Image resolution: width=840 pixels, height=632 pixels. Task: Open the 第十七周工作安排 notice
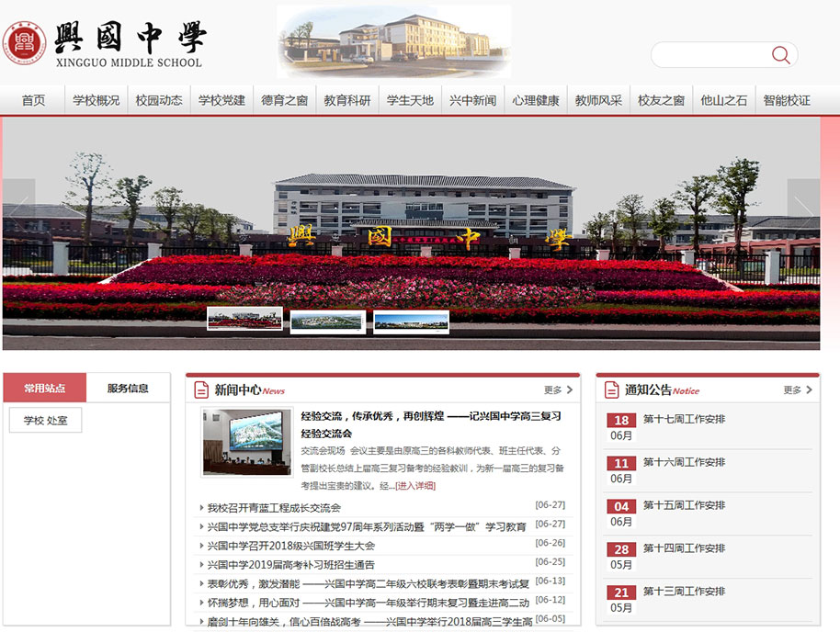click(x=684, y=419)
